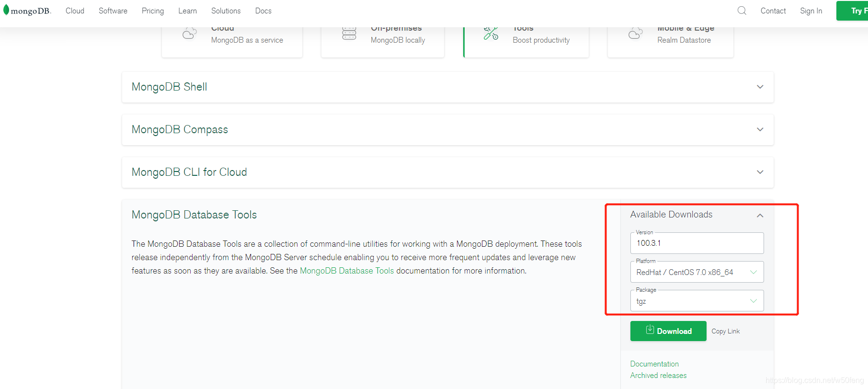
Task: Open the Cloud menu in navigation
Action: coord(75,11)
